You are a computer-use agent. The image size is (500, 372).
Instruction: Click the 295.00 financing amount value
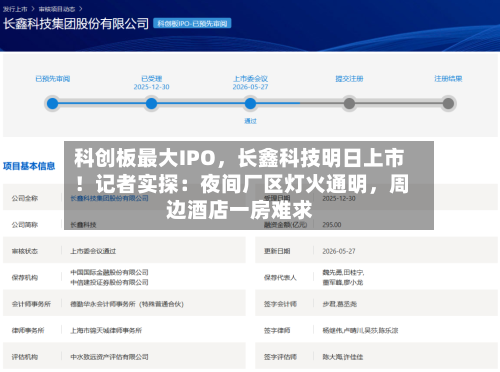[332, 225]
